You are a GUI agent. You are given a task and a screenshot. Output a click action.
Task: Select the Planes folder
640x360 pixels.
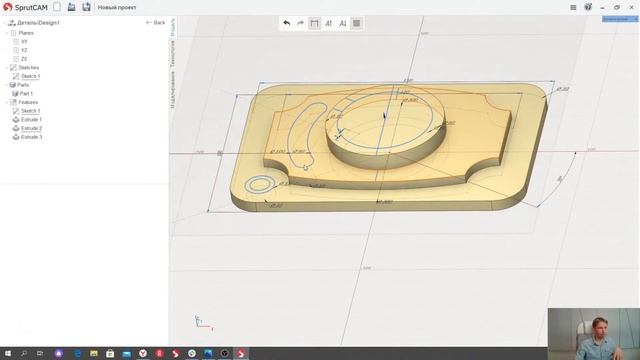[x=26, y=33]
